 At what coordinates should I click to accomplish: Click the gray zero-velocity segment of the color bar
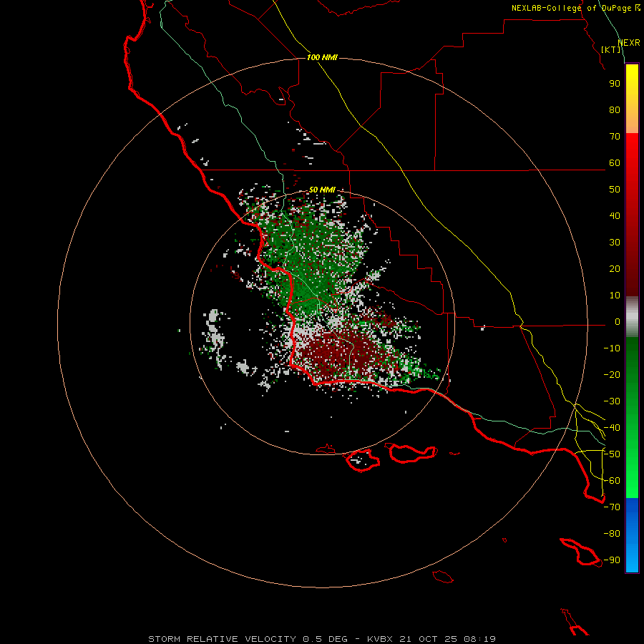pos(632,317)
